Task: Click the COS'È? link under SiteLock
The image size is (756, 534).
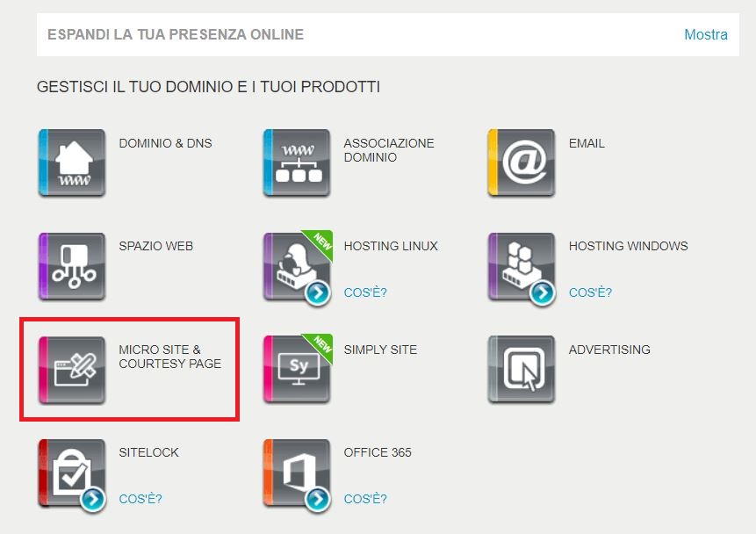Action: click(x=140, y=499)
